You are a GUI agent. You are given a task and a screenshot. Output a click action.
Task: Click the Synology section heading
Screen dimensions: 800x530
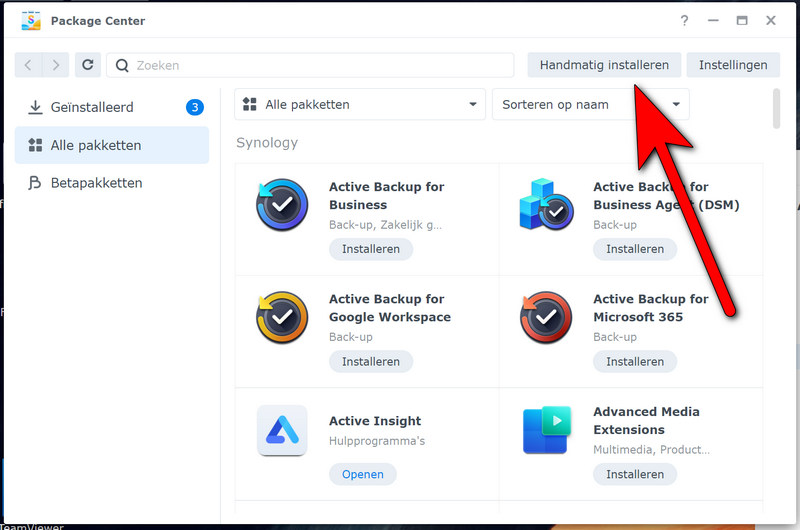tap(267, 143)
